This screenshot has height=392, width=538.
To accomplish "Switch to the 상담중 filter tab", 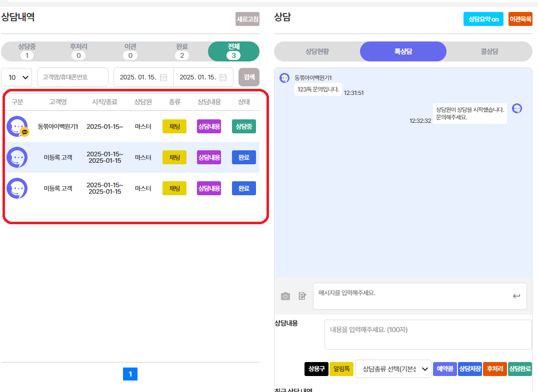I will pyautogui.click(x=27, y=51).
